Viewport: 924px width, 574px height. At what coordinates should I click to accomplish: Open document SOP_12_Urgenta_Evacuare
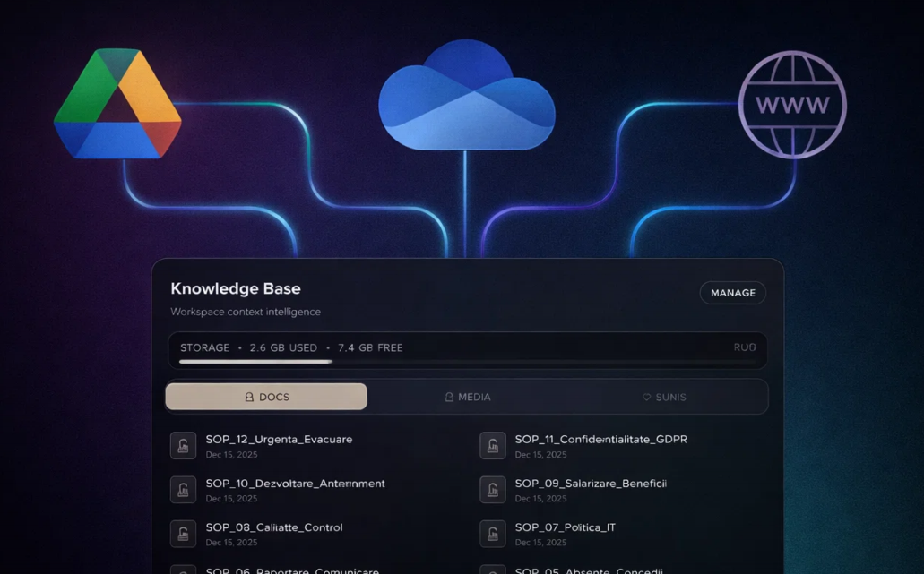click(279, 439)
